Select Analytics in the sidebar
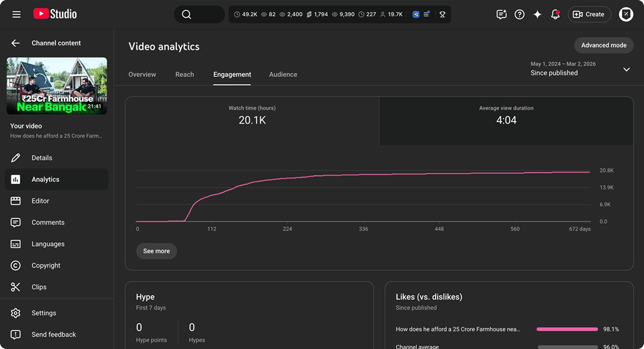 point(56,179)
